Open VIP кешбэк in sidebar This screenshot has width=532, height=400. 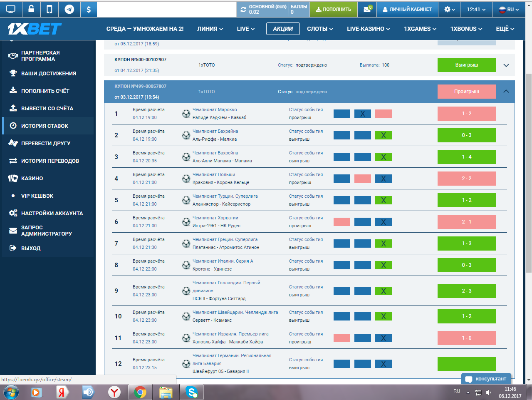click(37, 196)
